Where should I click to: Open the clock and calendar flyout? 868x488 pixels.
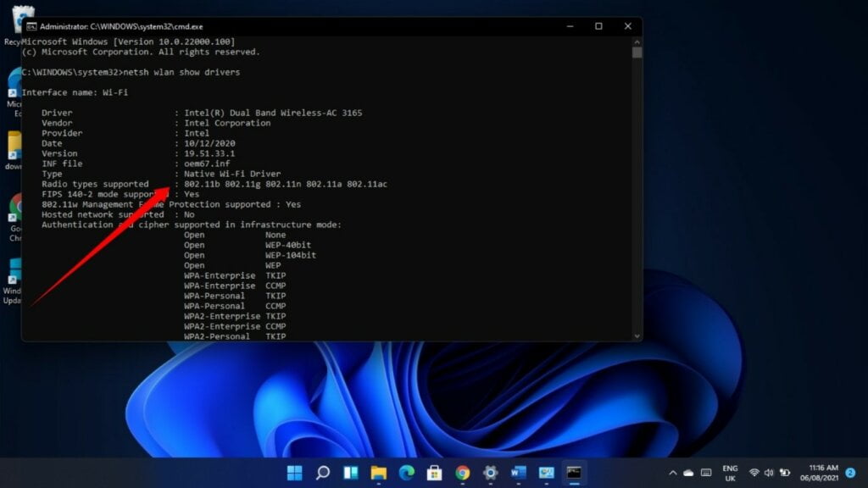(x=821, y=472)
